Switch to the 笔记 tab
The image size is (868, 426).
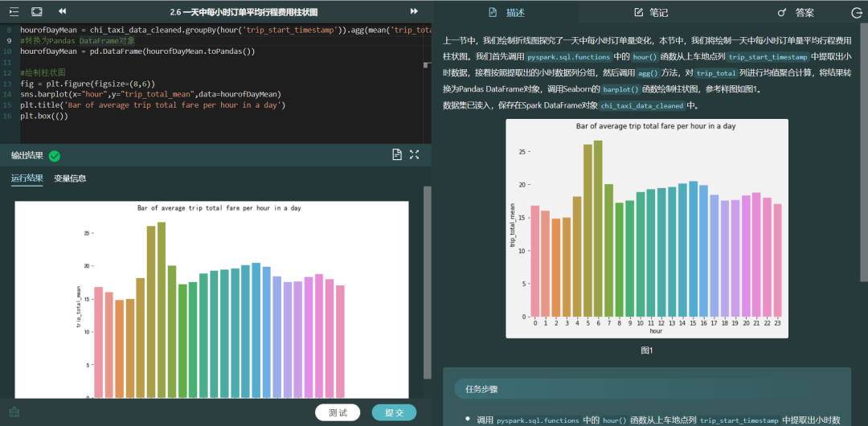click(659, 13)
